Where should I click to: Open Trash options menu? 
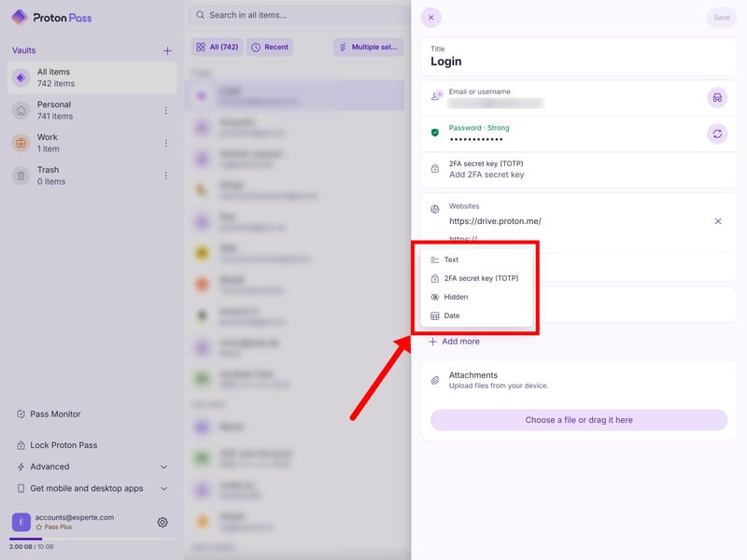pos(166,175)
